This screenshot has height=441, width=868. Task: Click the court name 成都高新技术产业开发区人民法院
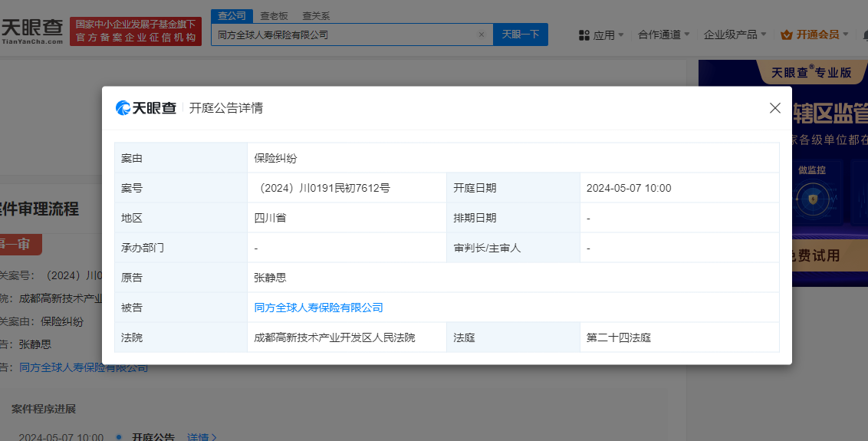coord(334,337)
